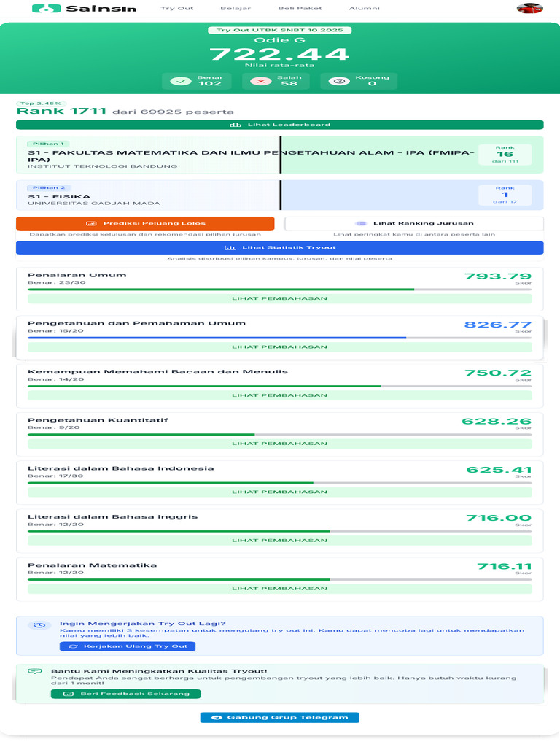
Task: Open the Try Out menu
Action: click(x=177, y=9)
